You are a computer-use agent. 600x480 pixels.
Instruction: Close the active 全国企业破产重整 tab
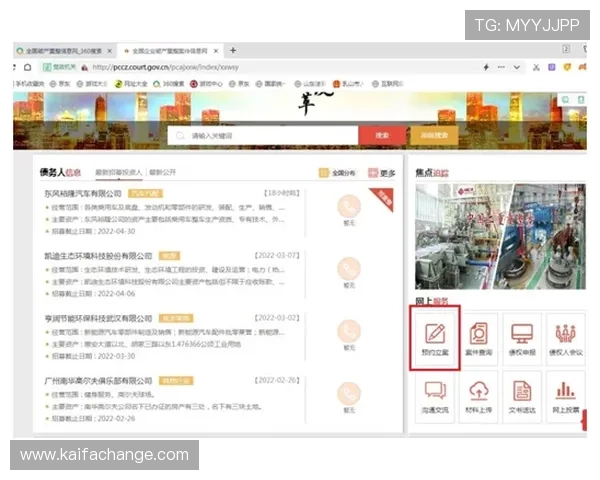216,51
